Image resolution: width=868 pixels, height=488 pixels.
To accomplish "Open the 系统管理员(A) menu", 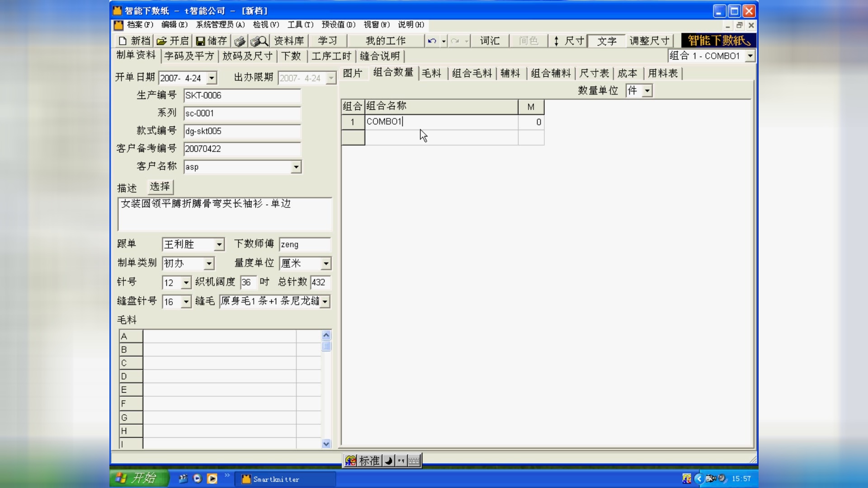I will pyautogui.click(x=220, y=25).
